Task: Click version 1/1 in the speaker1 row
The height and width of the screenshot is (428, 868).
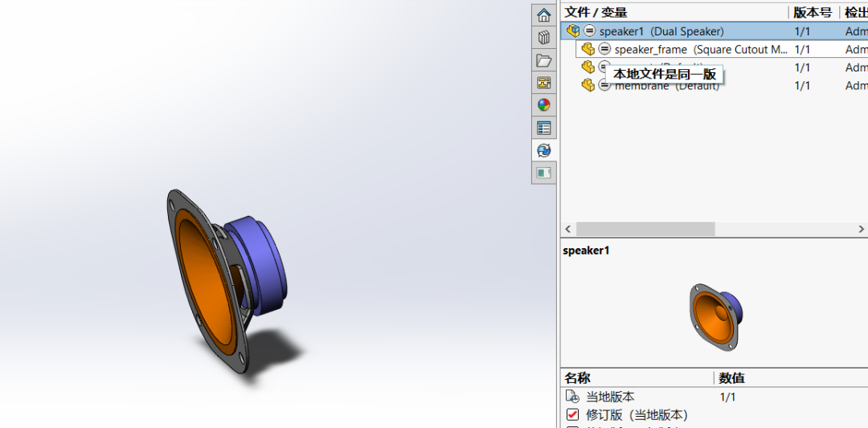Action: [x=802, y=31]
